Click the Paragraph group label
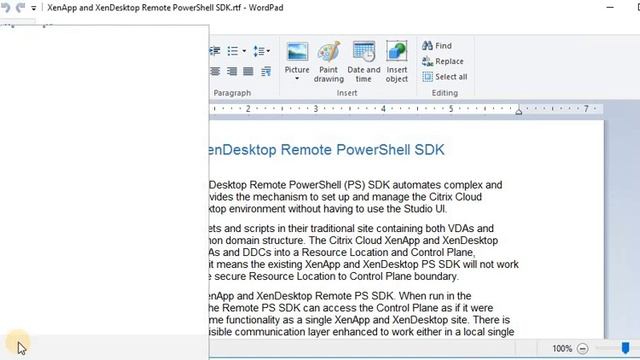The image size is (640, 360). 232,93
